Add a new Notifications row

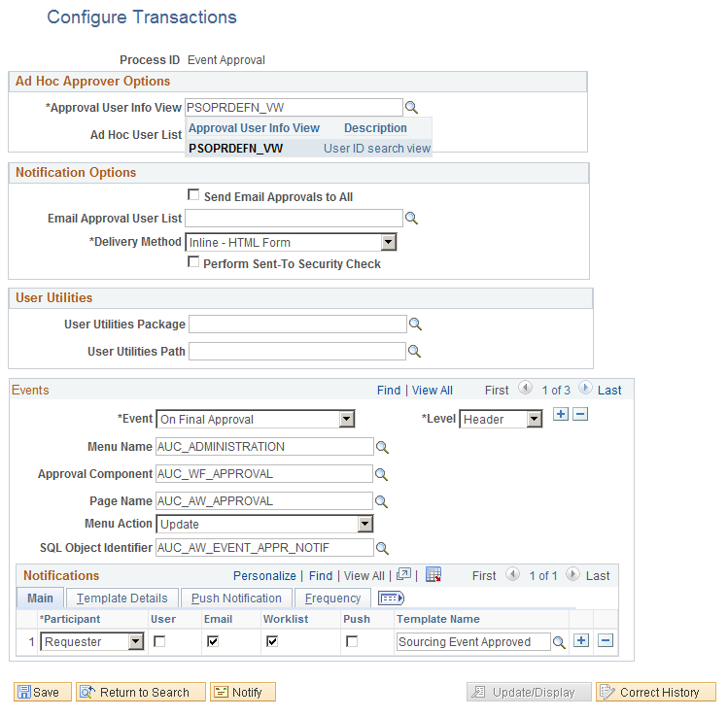click(x=581, y=640)
